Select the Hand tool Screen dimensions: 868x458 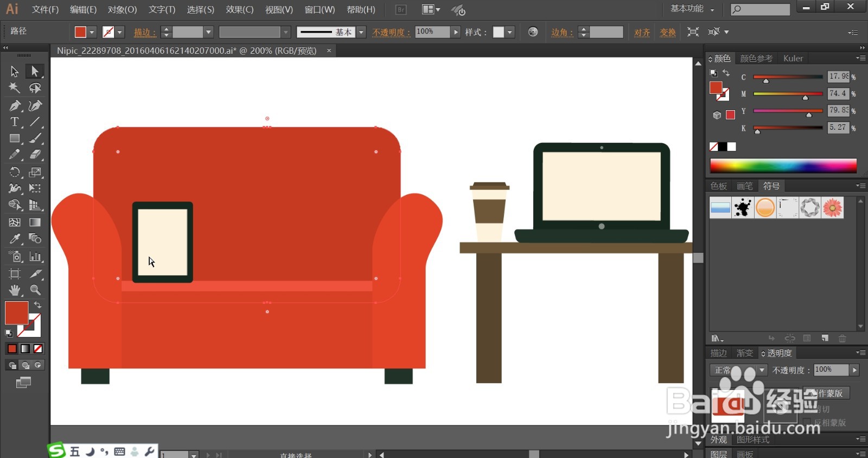pyautogui.click(x=15, y=290)
